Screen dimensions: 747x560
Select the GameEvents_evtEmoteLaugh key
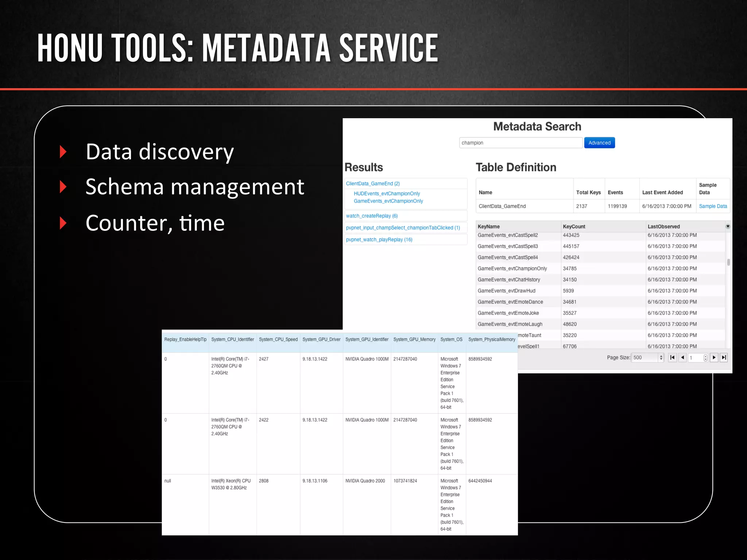510,324
